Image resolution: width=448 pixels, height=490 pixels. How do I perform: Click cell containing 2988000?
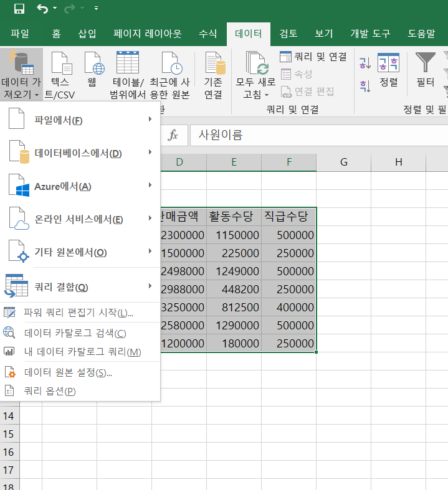183,289
